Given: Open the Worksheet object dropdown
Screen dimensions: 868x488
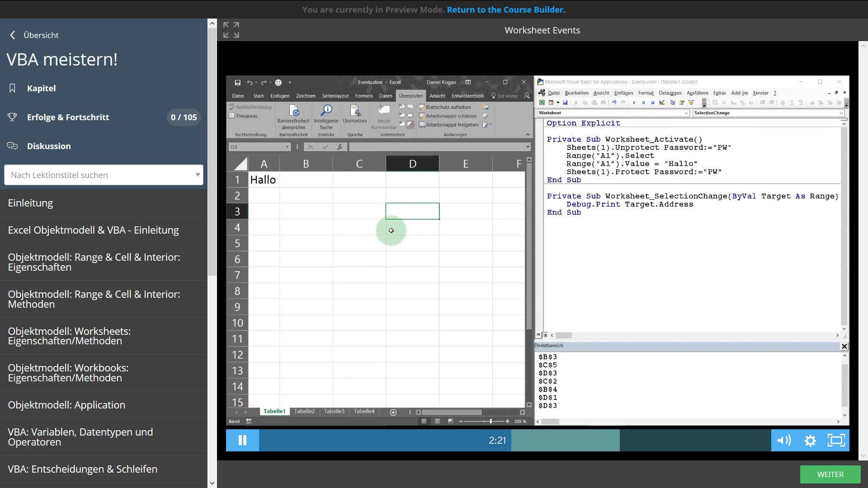Looking at the screenshot, I should click(x=686, y=113).
